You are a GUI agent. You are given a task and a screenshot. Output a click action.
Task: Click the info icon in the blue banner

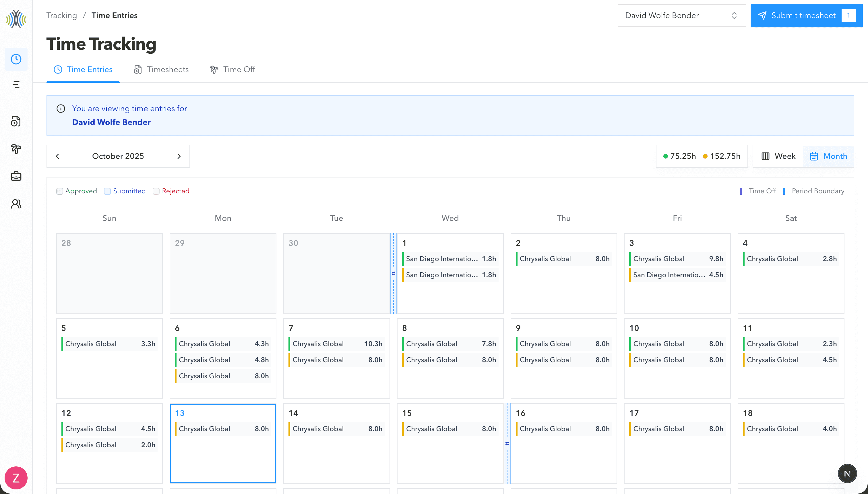coord(61,109)
